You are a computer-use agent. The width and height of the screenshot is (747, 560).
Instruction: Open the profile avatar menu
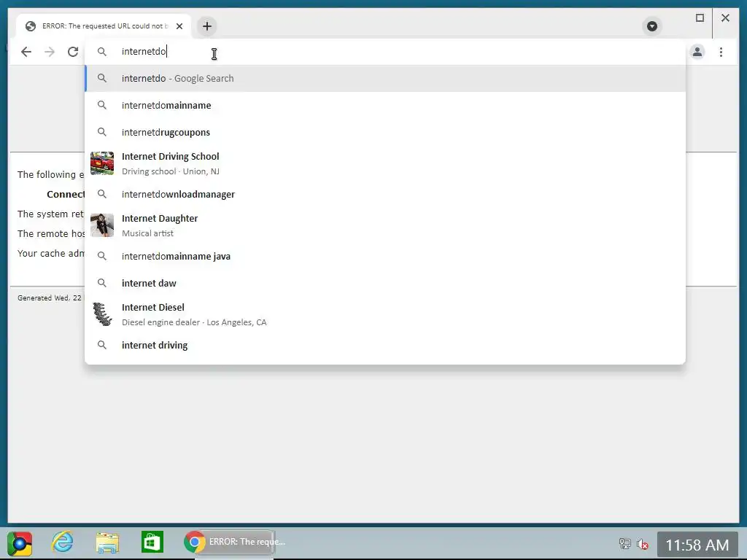pyautogui.click(x=697, y=52)
